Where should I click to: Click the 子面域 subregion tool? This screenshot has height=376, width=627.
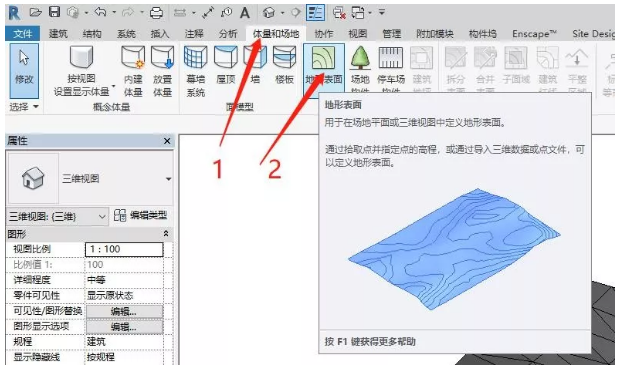(516, 66)
